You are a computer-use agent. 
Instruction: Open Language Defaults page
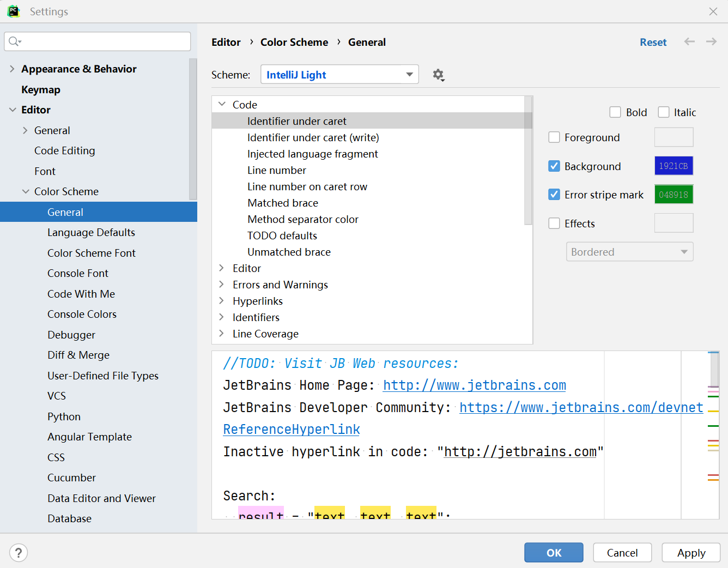(x=91, y=232)
